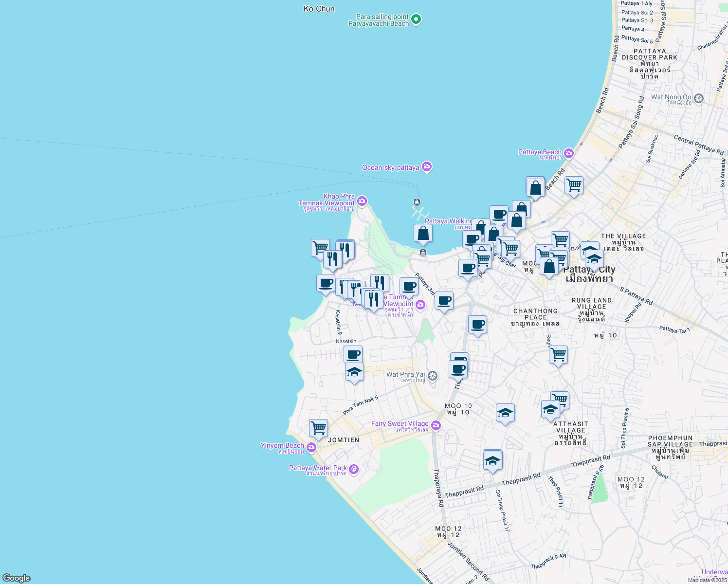The height and width of the screenshot is (584, 728).
Task: Select the coffee marker west of CHANTHONG PLACE
Action: pyautogui.click(x=477, y=325)
